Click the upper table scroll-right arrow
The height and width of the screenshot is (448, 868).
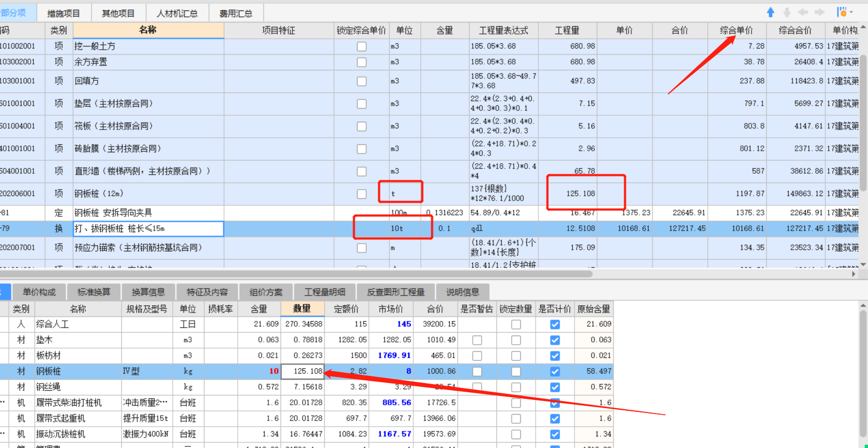click(854, 274)
